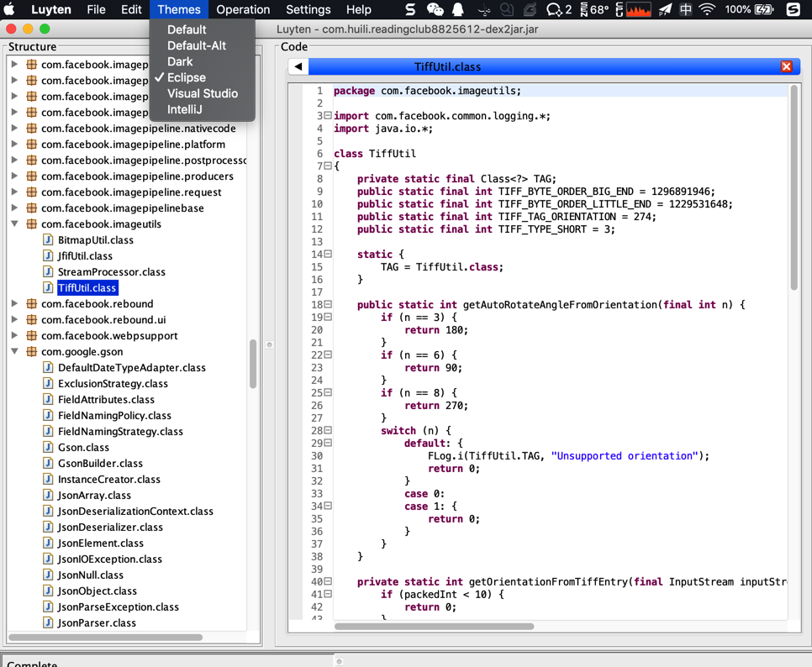Click the Gson.class file icon

click(48, 447)
